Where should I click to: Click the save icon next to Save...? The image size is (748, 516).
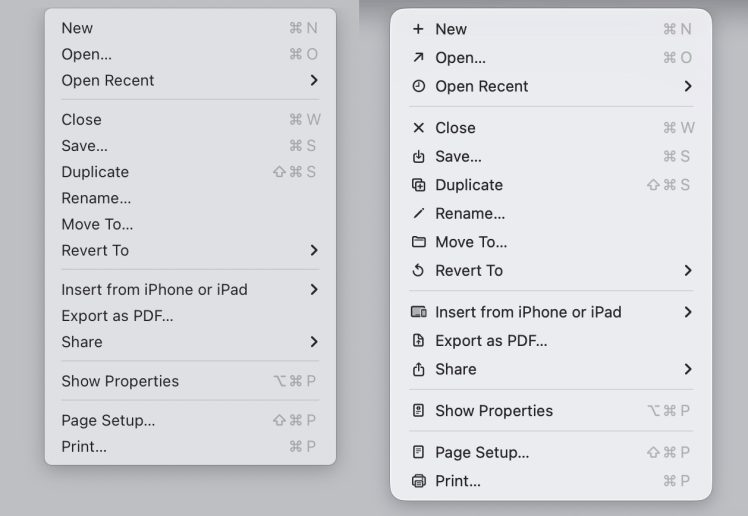(418, 157)
